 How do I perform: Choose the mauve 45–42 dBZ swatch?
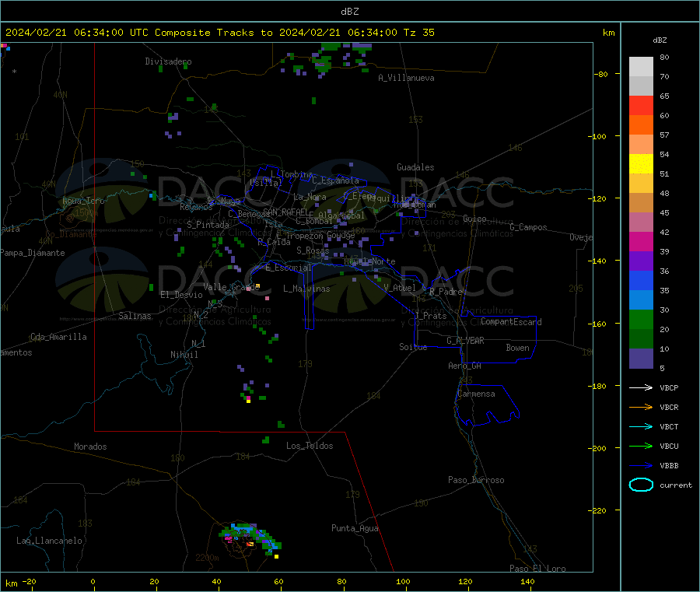641,222
